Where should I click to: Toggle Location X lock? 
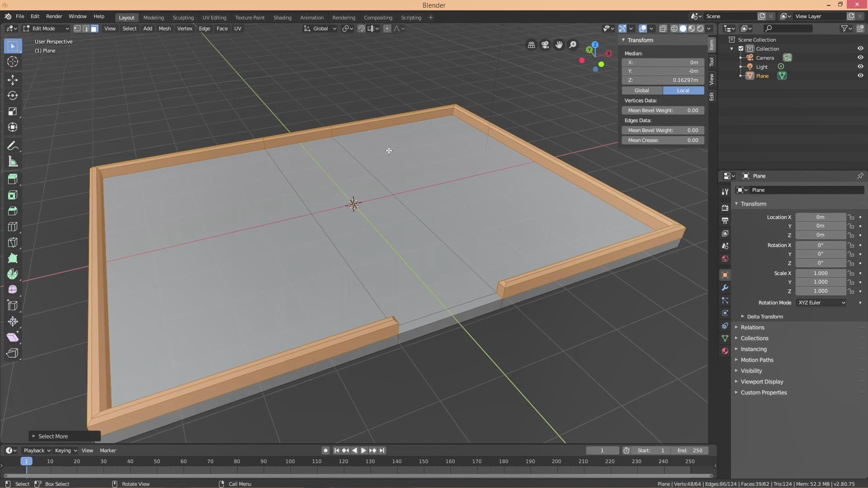point(851,217)
